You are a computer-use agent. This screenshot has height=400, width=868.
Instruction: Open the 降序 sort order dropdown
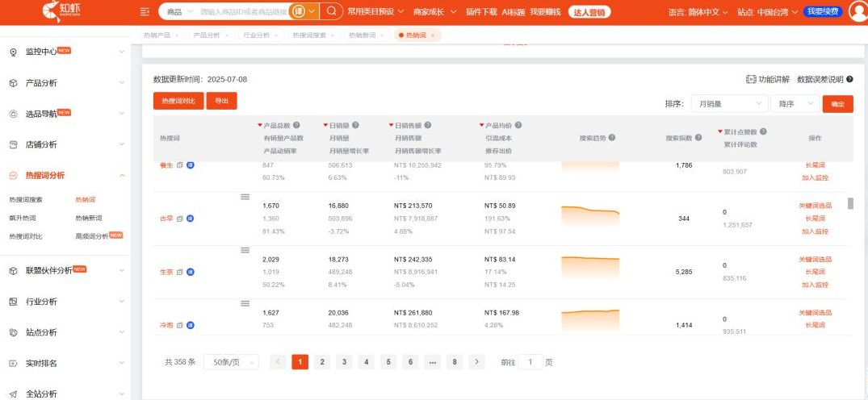795,103
